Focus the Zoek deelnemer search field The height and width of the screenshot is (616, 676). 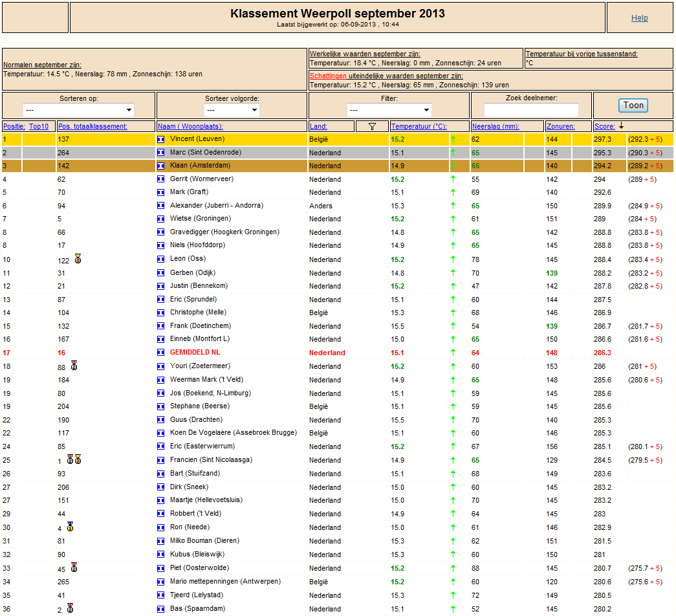[x=531, y=109]
